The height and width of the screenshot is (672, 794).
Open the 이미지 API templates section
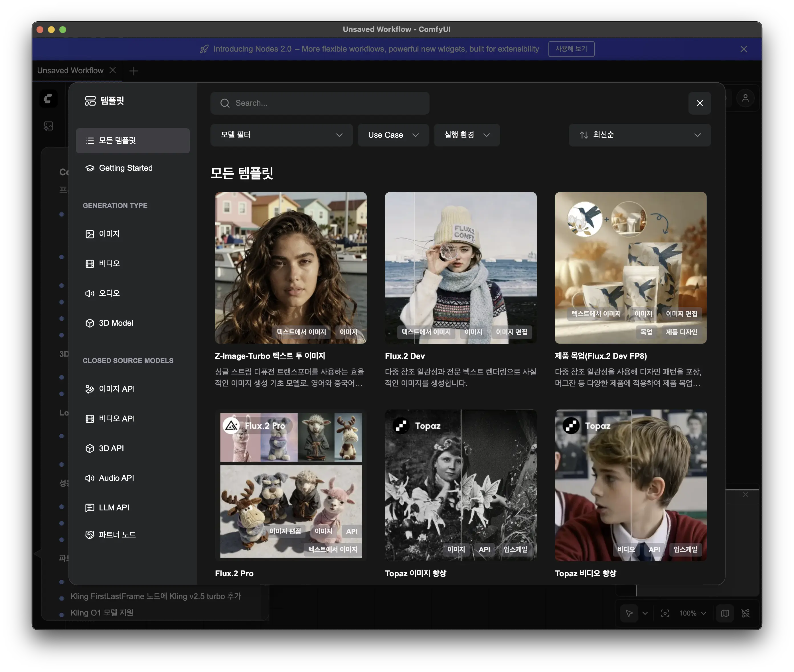coord(116,389)
